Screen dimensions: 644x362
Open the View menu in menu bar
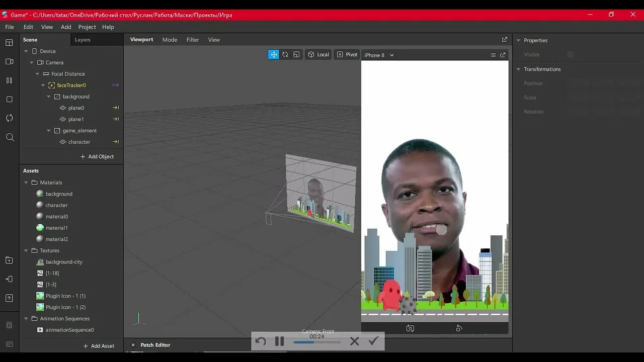click(x=47, y=27)
